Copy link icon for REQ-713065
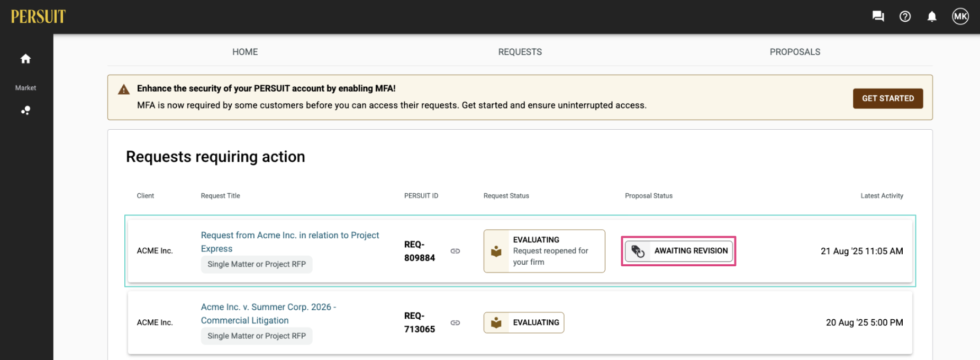 [455, 322]
